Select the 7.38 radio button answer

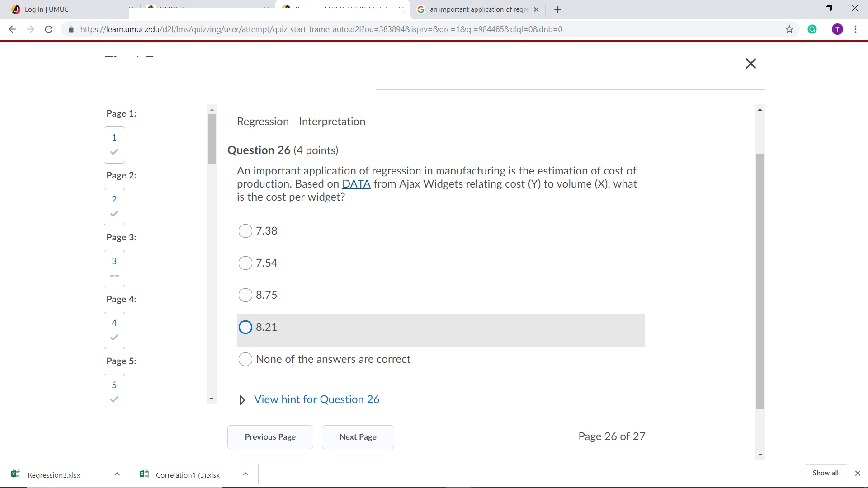tap(245, 230)
